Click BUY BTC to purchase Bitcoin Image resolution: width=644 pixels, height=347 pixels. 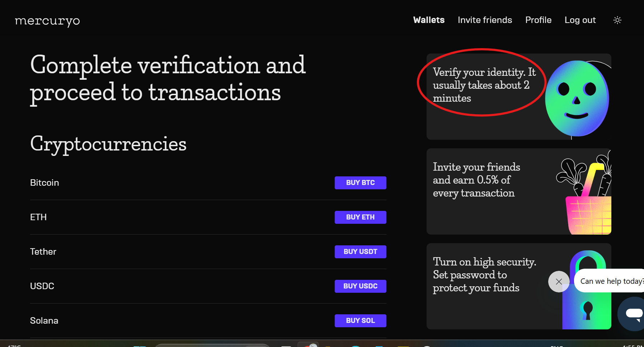pyautogui.click(x=360, y=182)
